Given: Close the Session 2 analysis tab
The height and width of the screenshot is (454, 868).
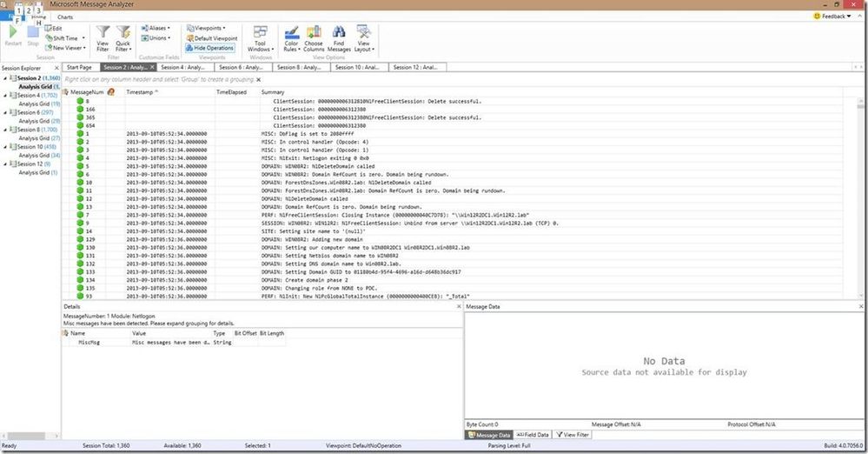Looking at the screenshot, I should pos(152,67).
